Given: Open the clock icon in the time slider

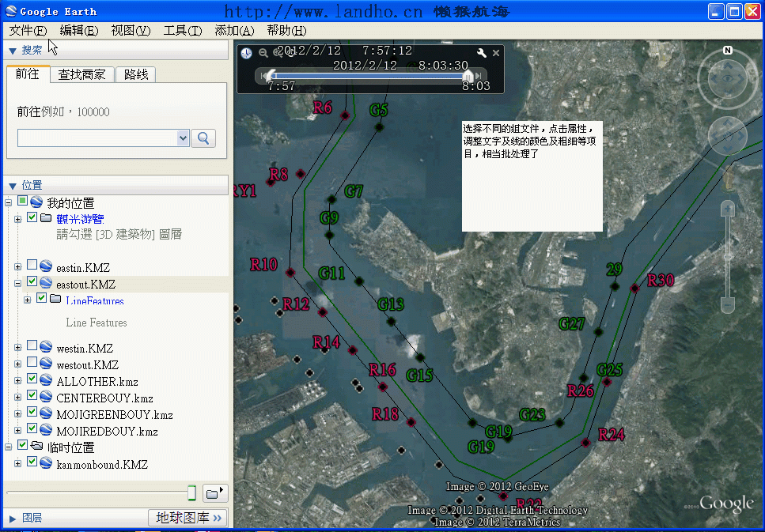Looking at the screenshot, I should pyautogui.click(x=246, y=53).
